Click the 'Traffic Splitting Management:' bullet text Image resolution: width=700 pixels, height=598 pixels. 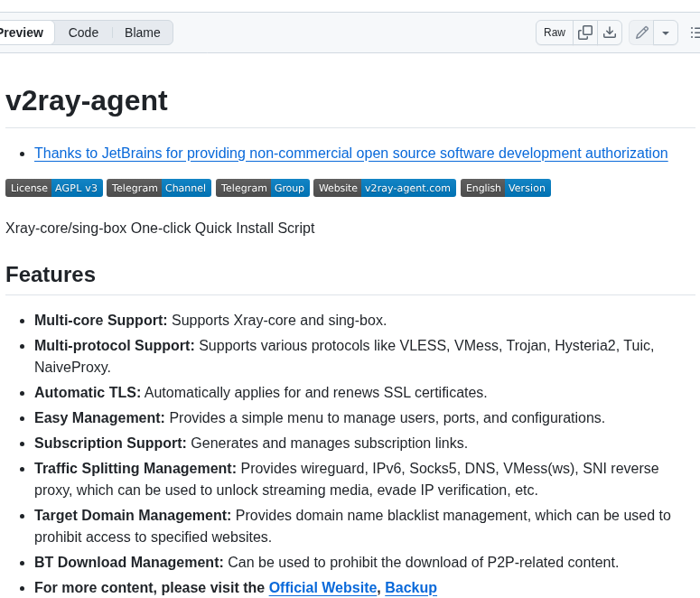click(x=135, y=469)
